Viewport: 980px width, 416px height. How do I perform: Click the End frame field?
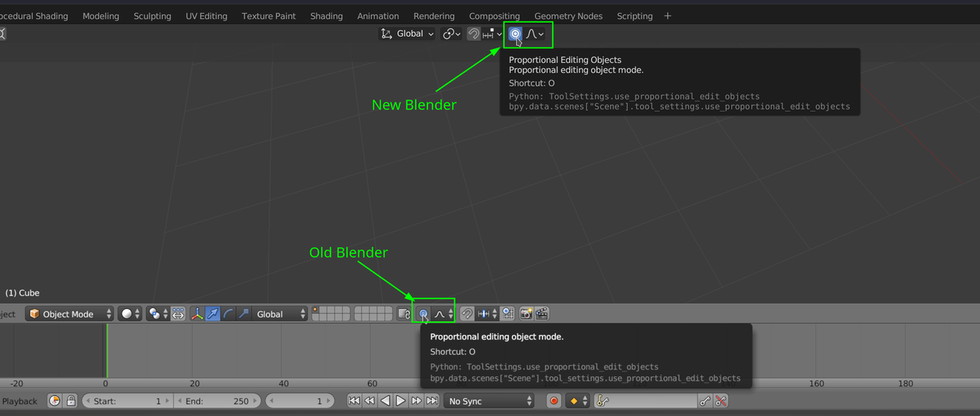pos(217,401)
